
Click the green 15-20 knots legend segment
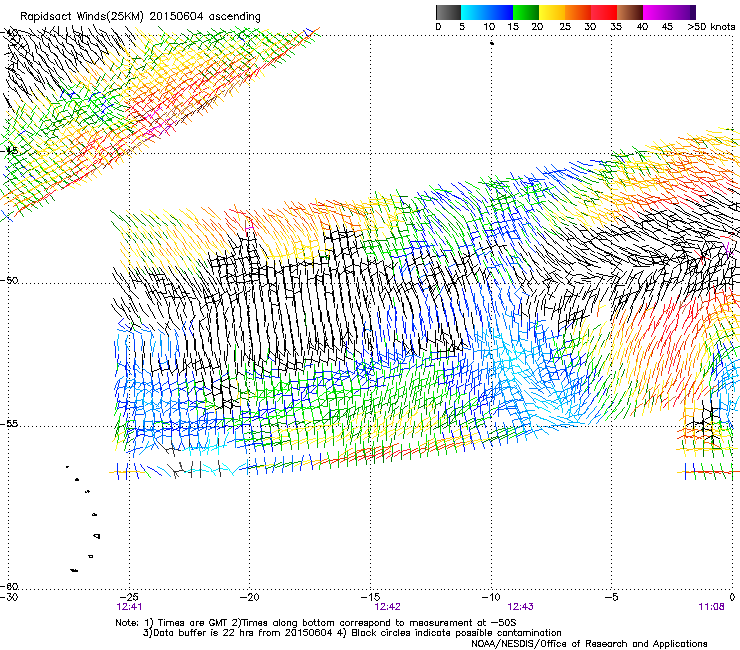pos(526,12)
